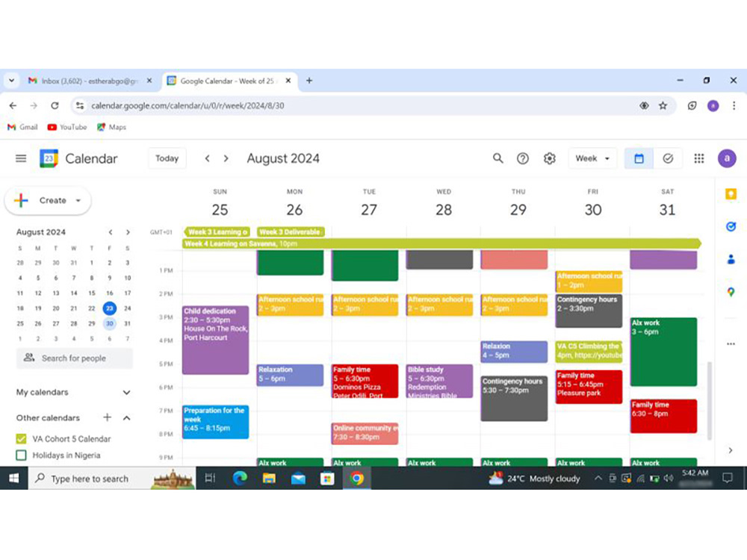Go to previous week arrow in header
Viewport: 747px width, 560px height.
point(207,158)
